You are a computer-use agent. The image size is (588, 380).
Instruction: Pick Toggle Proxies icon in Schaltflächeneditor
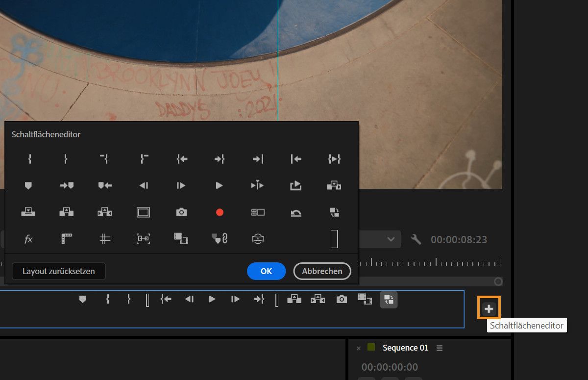(x=334, y=212)
